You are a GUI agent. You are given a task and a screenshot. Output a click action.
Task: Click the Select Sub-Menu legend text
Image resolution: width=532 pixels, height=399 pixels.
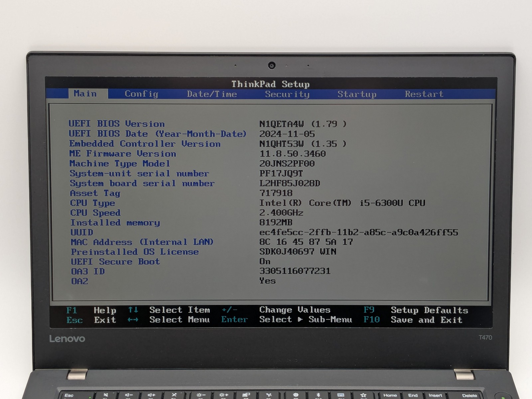[306, 320]
